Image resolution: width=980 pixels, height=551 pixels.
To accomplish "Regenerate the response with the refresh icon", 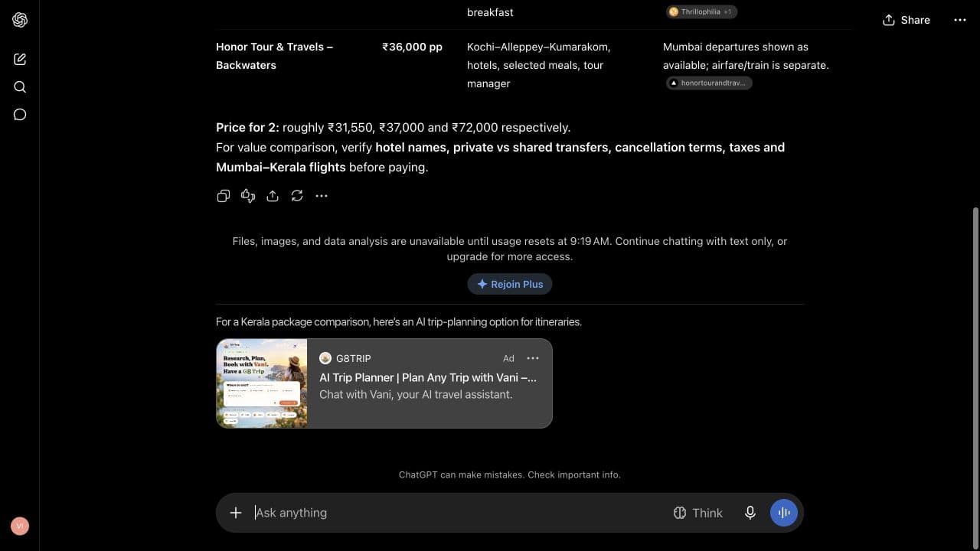I will (297, 196).
